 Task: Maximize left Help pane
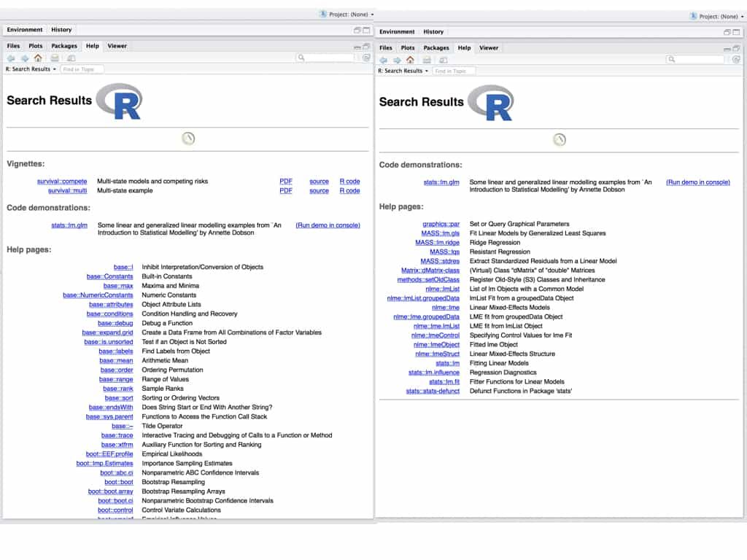click(x=366, y=46)
